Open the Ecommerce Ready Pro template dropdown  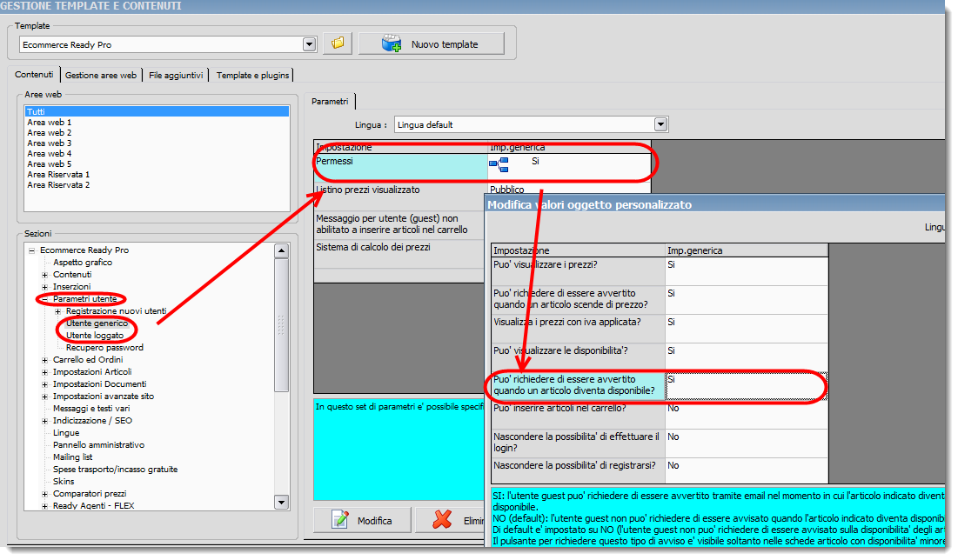[309, 44]
